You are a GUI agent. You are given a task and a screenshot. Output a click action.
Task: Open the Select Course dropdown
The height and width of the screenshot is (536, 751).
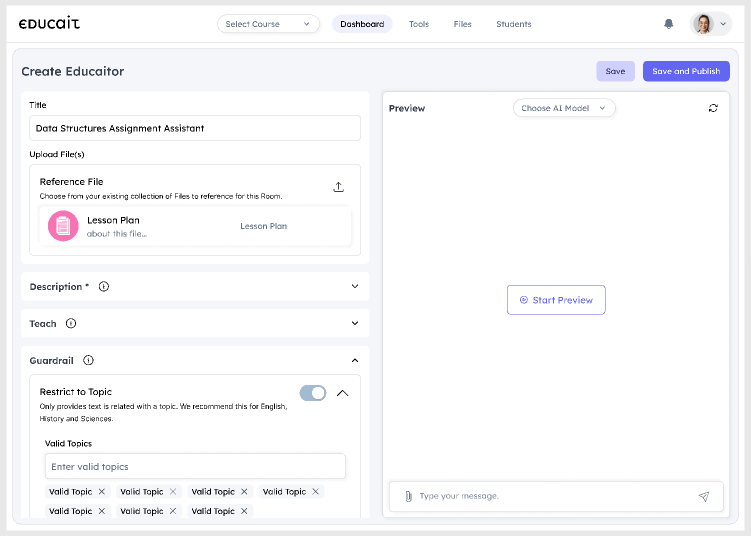click(268, 24)
